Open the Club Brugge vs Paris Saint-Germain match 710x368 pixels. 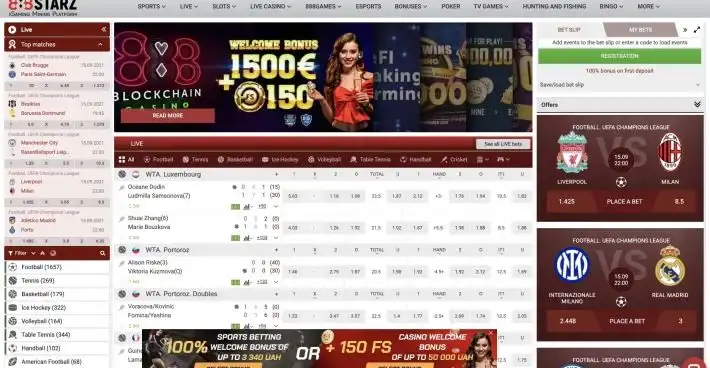point(57,70)
